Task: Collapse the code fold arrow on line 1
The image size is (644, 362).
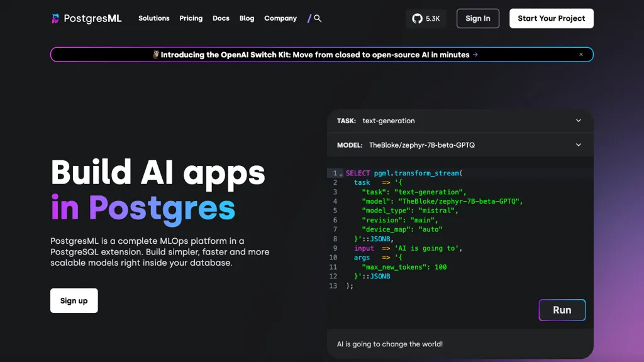Action: point(341,173)
